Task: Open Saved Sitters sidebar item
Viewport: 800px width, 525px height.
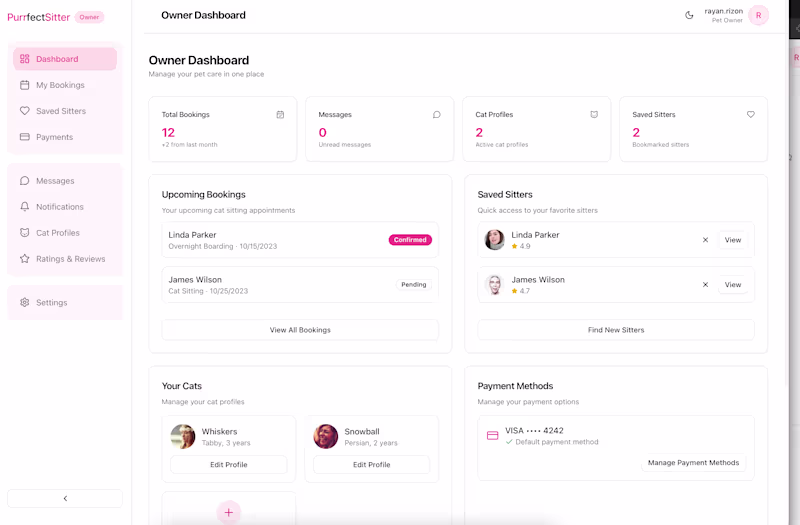Action: coord(65,111)
